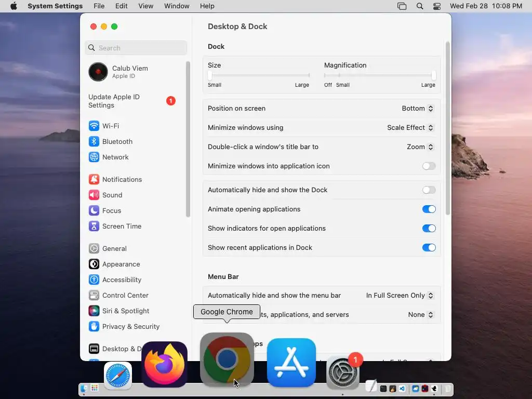The image size is (532, 399).
Task: Enable Automatically hide and show the Dock
Action: [429, 190]
